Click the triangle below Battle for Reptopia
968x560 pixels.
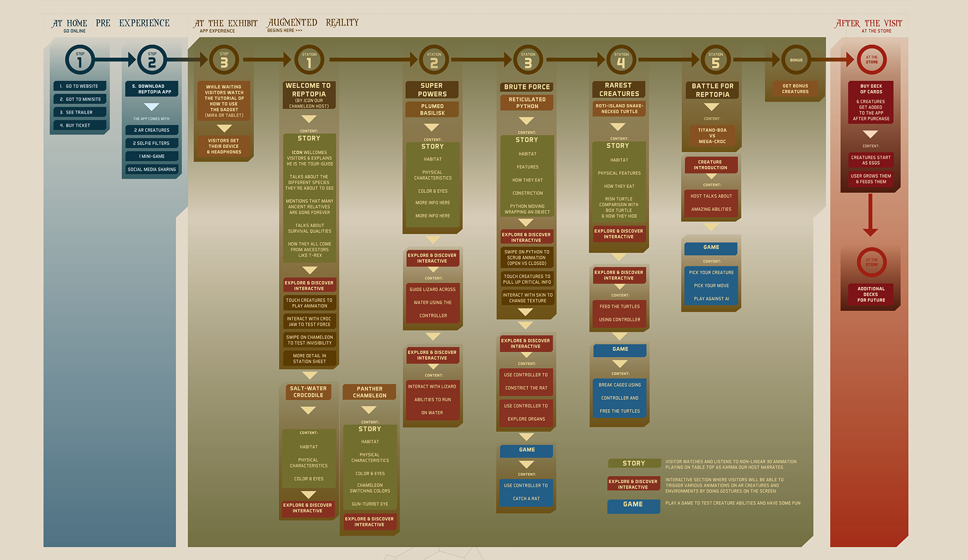point(711,107)
